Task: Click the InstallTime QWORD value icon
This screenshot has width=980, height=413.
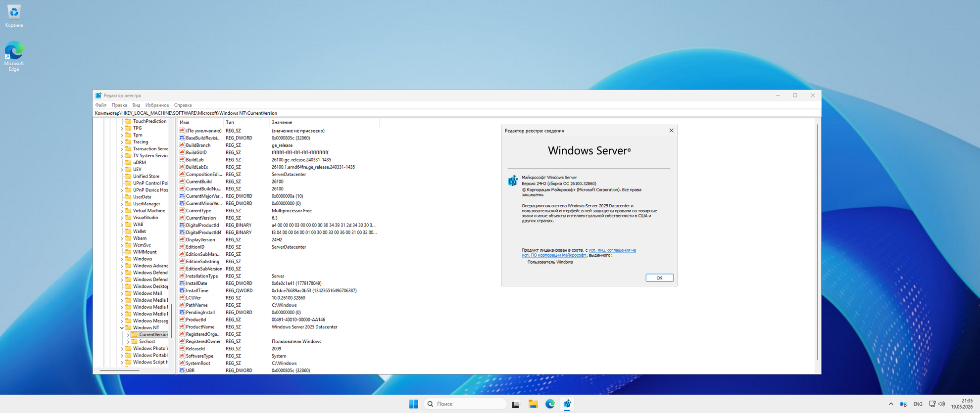Action: [182, 290]
